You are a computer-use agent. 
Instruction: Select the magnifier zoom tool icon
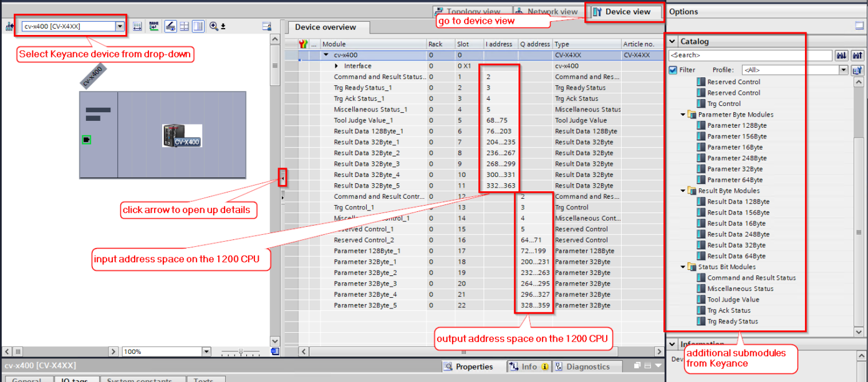[215, 26]
